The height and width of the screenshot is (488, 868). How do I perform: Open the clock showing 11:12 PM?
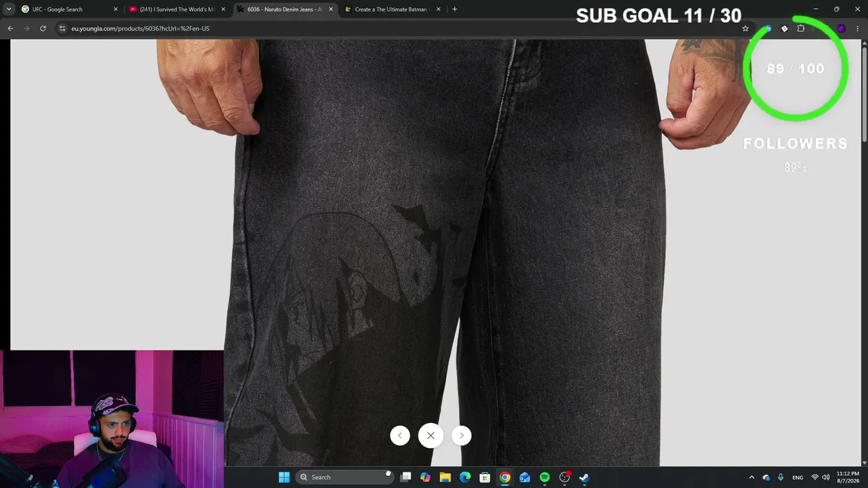coord(848,477)
